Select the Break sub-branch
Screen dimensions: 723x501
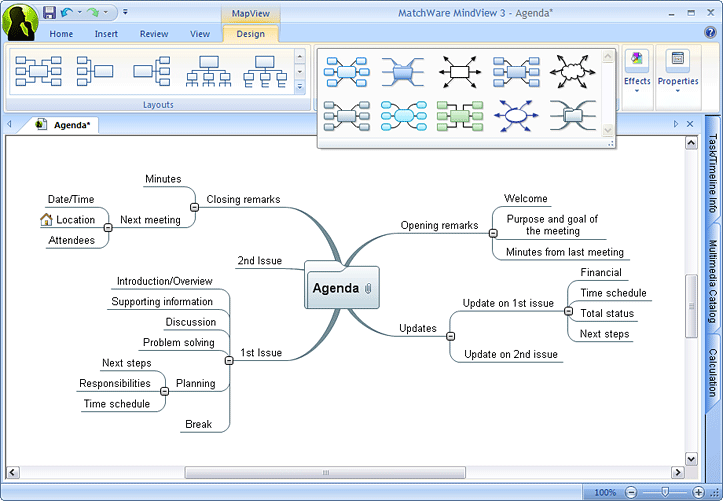click(x=198, y=424)
